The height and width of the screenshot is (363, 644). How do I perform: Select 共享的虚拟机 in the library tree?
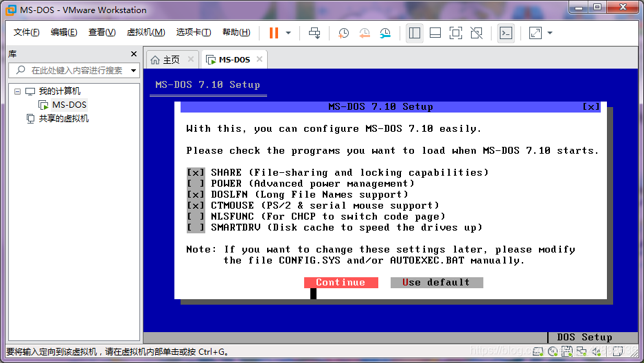click(64, 119)
